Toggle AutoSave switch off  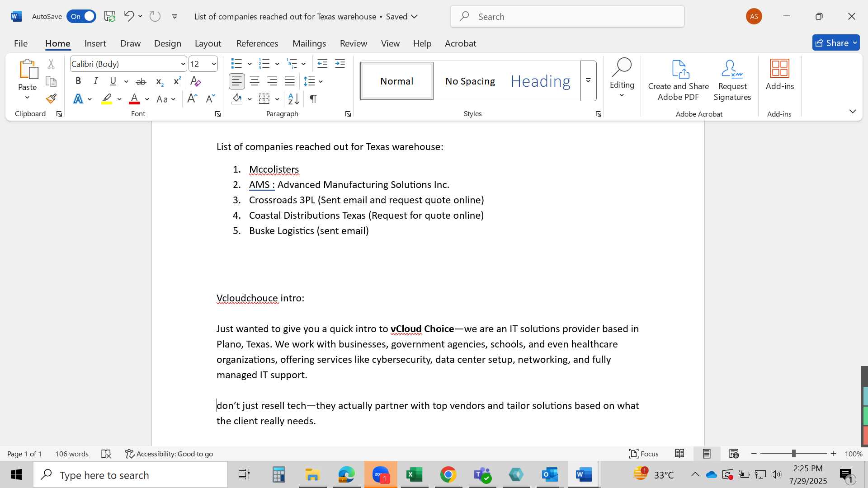coord(81,16)
